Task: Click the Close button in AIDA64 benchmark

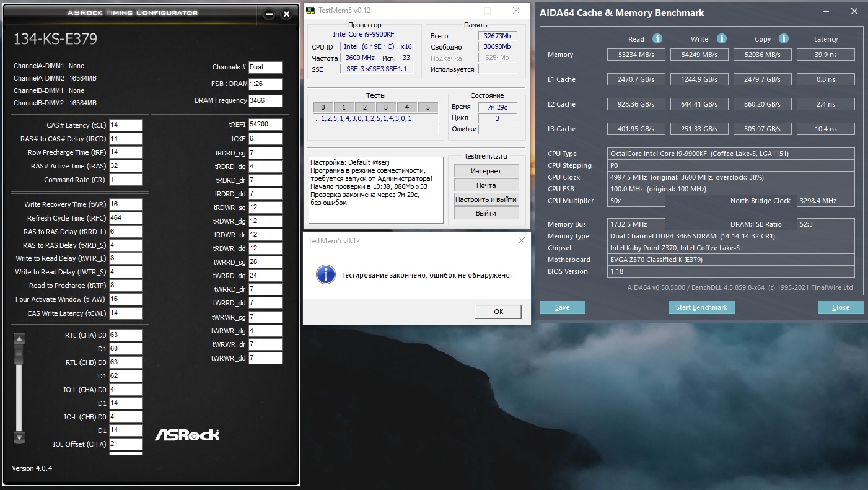Action: [841, 307]
